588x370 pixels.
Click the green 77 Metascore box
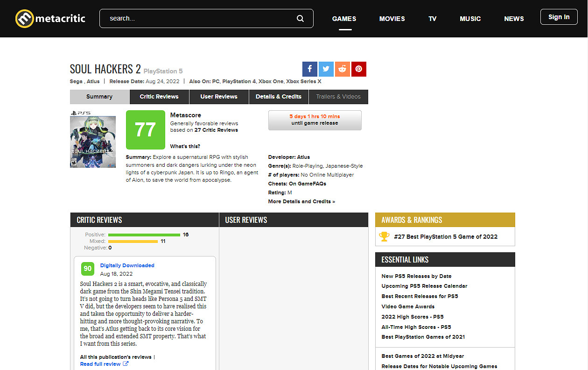145,130
